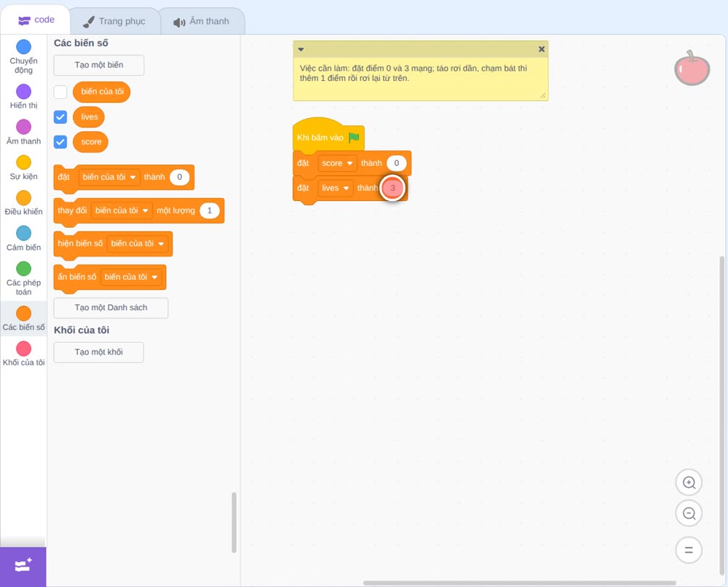
Task: Switch to the Trang phục tab
Action: [114, 21]
